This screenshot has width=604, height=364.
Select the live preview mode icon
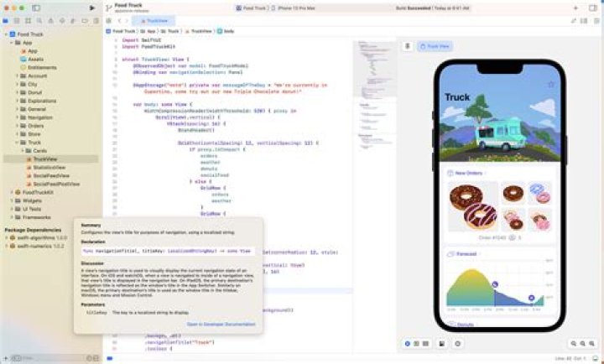[x=408, y=344]
